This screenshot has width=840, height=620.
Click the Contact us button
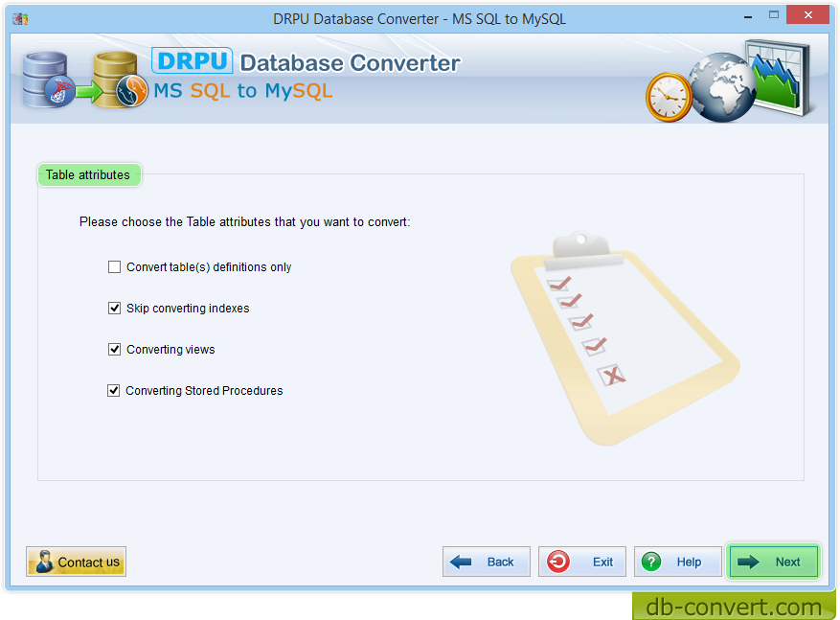(76, 562)
